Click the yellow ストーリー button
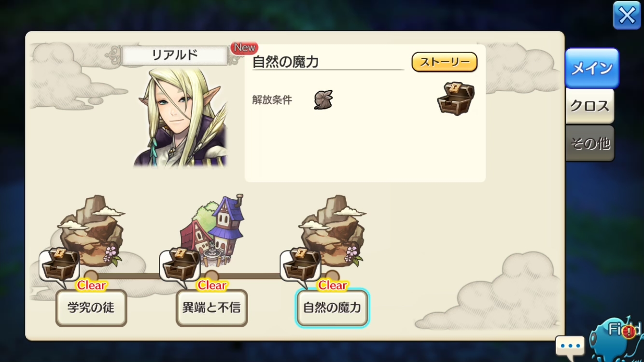The width and height of the screenshot is (644, 362). pyautogui.click(x=445, y=62)
